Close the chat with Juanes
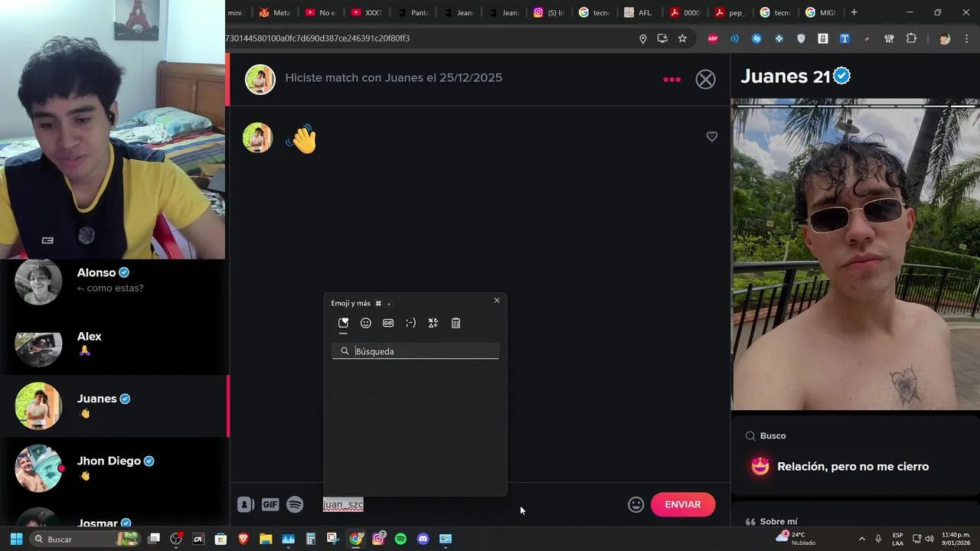This screenshot has height=551, width=980. click(x=705, y=79)
